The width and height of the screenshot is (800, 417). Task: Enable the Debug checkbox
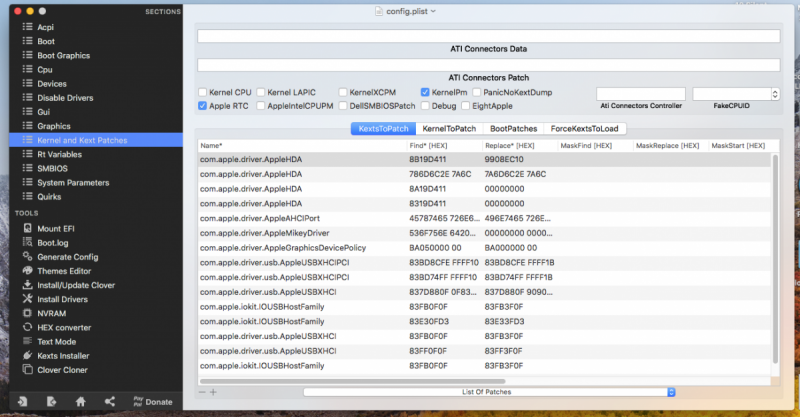[x=425, y=106]
